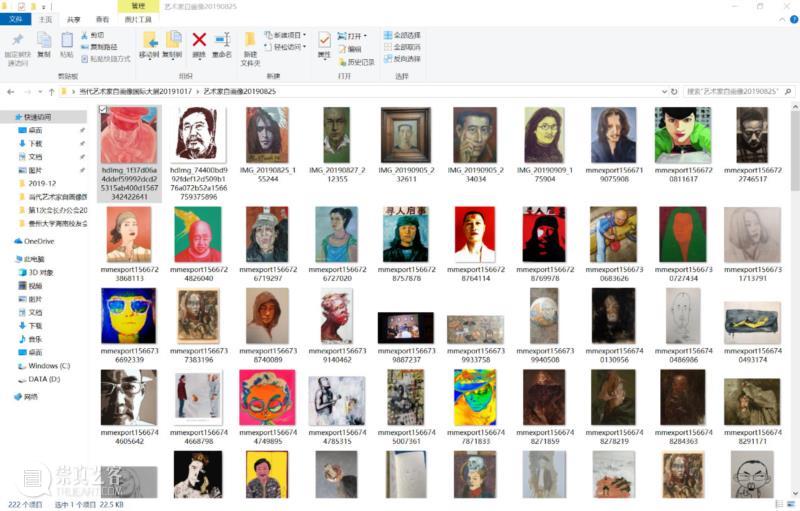Switch to the 查看 tab
Viewport: 800px width, 511px height.
103,19
